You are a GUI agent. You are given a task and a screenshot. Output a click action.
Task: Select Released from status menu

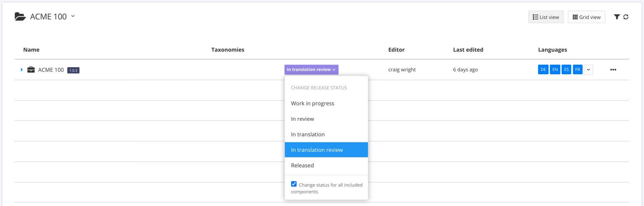coord(302,165)
